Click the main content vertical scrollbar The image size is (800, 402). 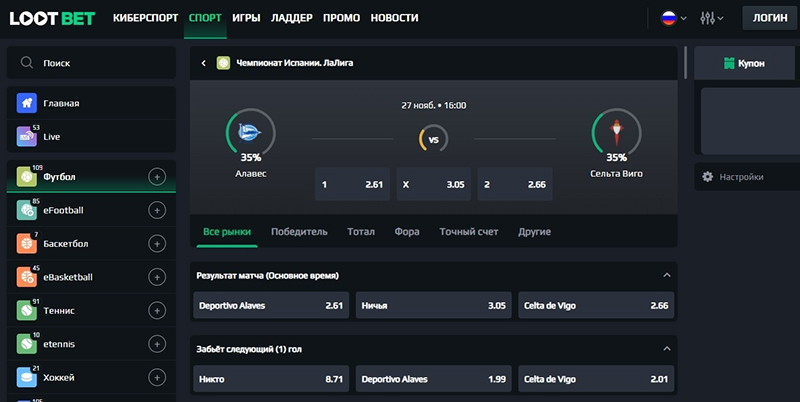tap(685, 63)
